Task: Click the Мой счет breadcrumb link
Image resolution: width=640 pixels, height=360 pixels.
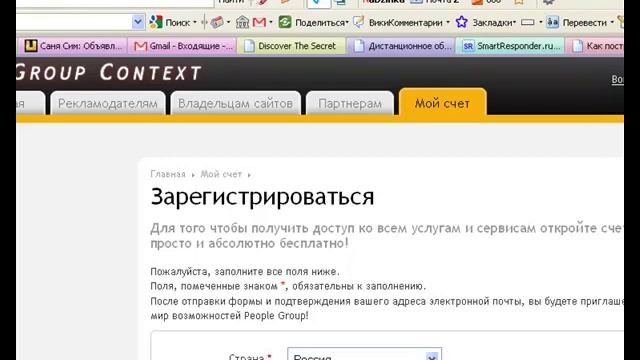Action: 221,174
